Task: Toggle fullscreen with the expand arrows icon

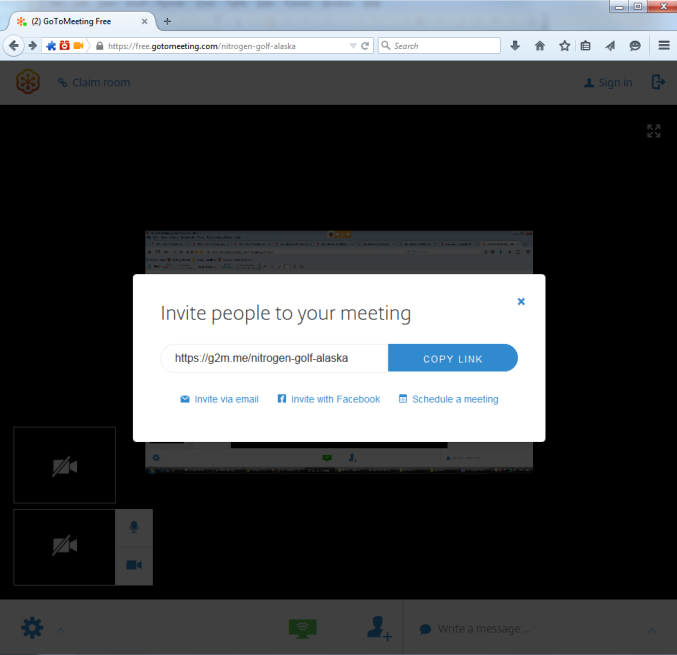Action: tap(654, 131)
